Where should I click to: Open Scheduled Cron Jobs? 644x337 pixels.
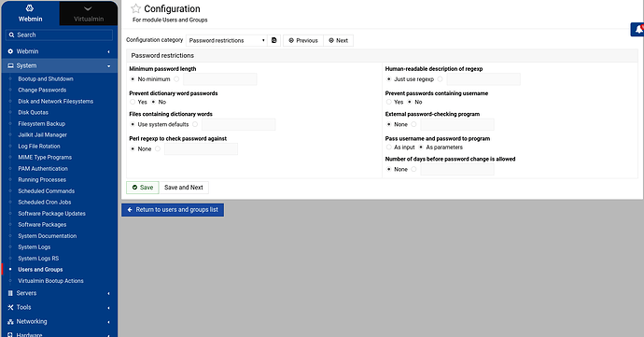point(45,203)
